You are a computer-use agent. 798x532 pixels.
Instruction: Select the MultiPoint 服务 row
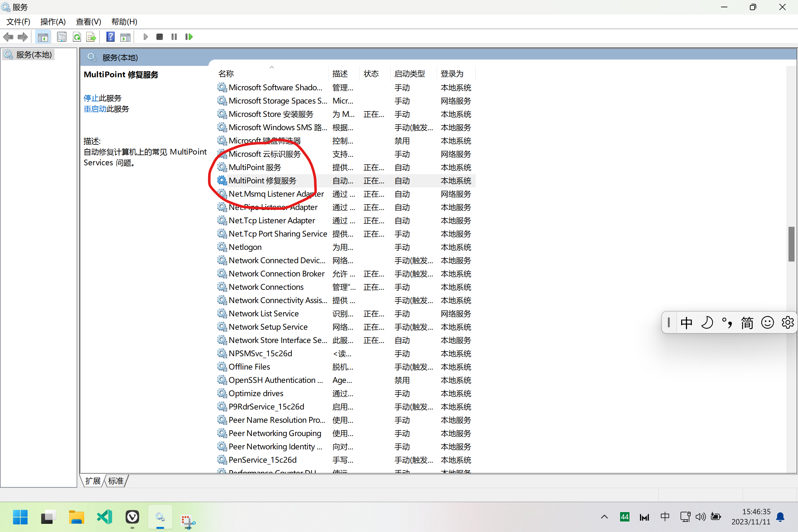click(x=345, y=167)
